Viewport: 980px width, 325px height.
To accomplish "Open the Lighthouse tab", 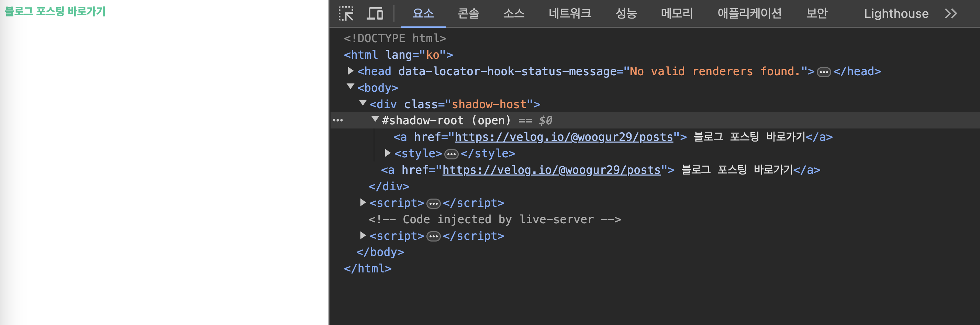I will (x=896, y=13).
